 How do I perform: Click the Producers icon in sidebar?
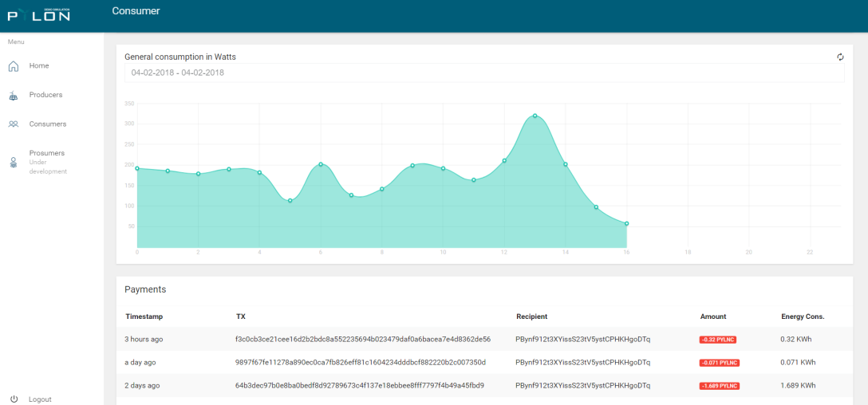click(x=14, y=96)
